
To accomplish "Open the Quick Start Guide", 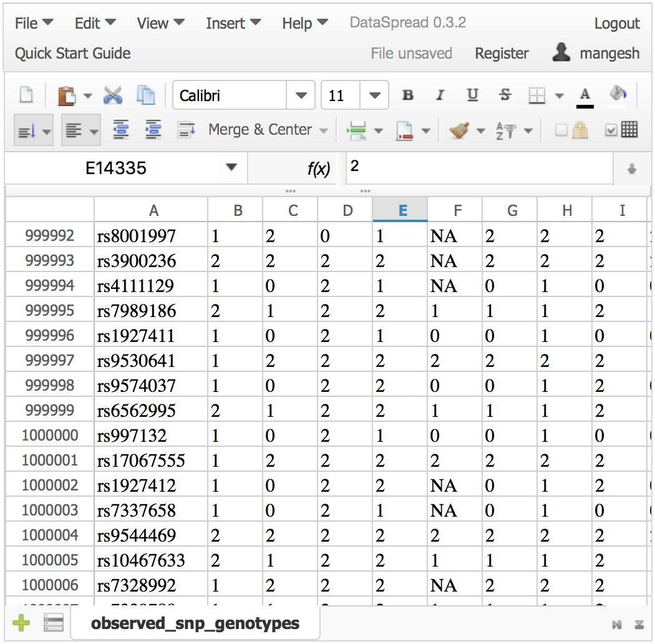I will tap(73, 54).
